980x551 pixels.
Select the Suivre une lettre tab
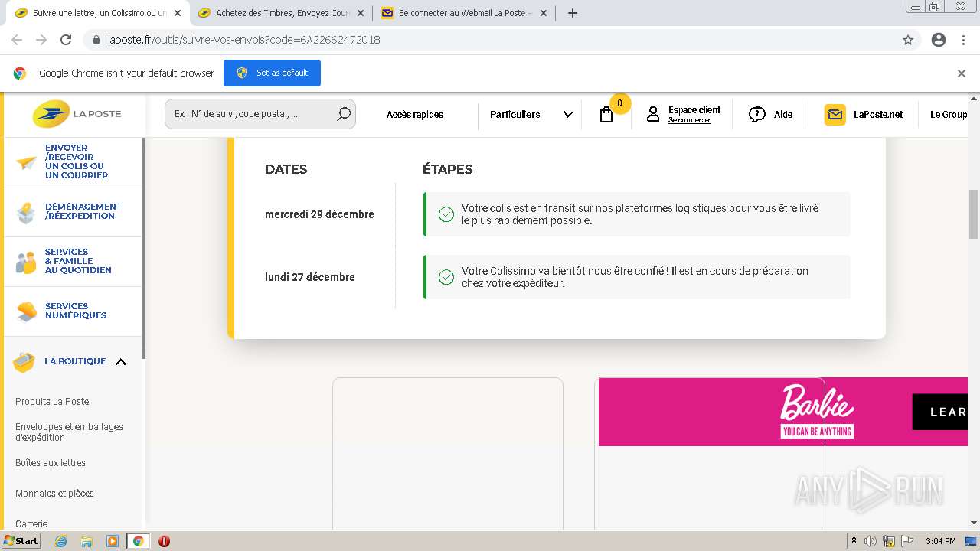tap(99, 13)
